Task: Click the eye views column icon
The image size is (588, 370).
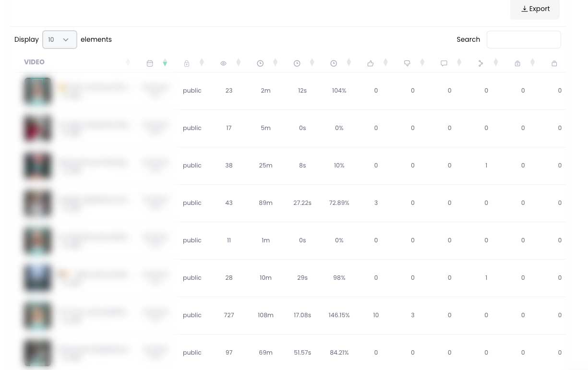Action: click(223, 63)
